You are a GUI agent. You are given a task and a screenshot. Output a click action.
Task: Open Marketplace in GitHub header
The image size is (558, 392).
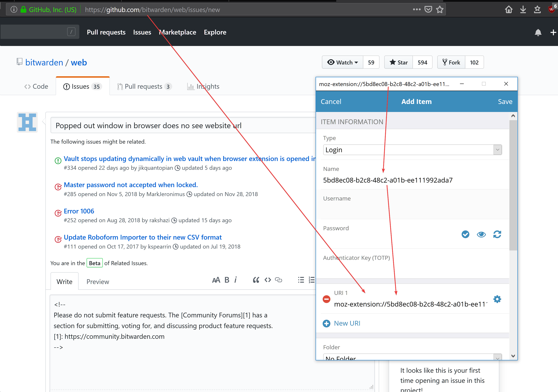(x=178, y=32)
